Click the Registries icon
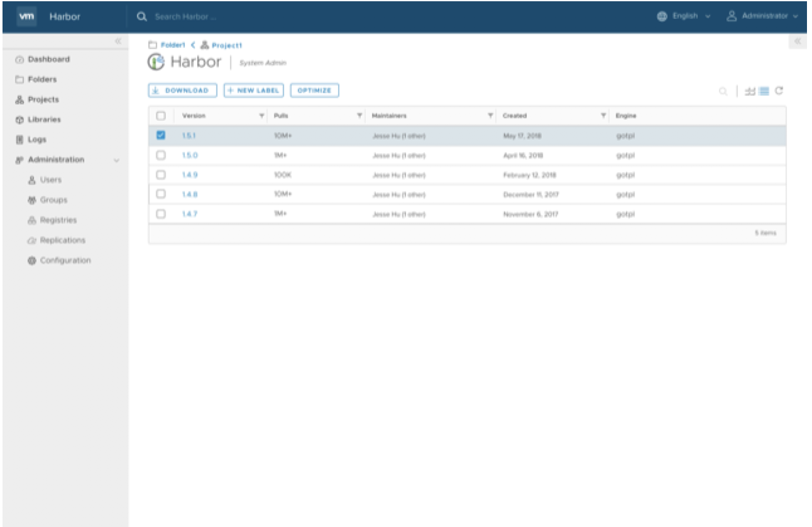 (x=32, y=221)
